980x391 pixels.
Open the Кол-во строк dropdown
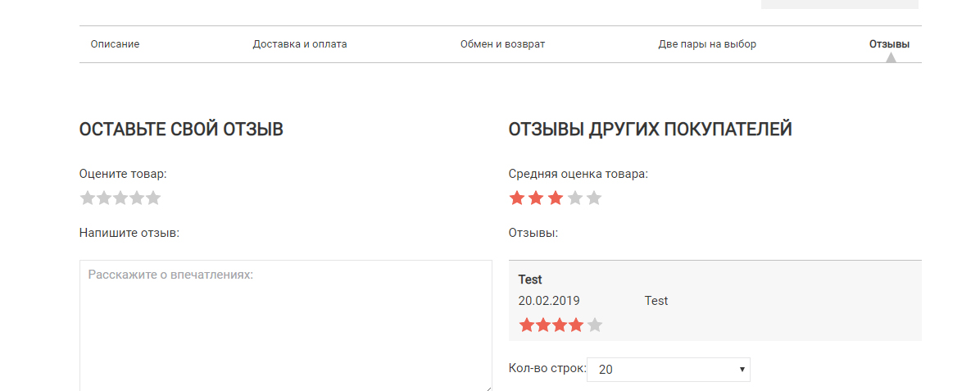(x=668, y=370)
